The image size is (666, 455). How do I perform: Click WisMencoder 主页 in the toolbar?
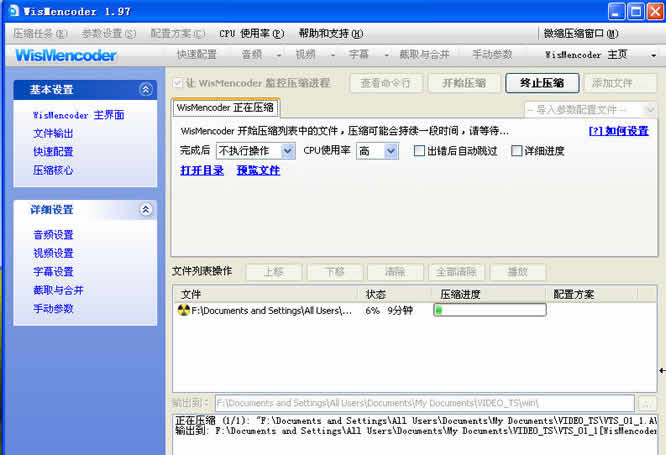point(586,54)
